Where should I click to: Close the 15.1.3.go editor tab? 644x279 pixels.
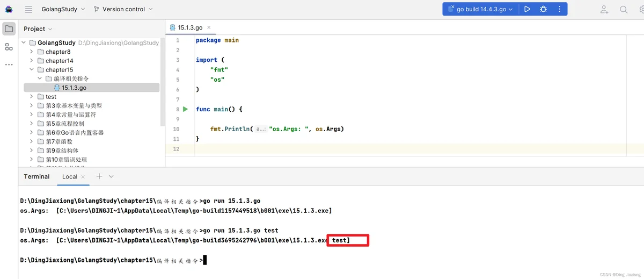click(209, 27)
